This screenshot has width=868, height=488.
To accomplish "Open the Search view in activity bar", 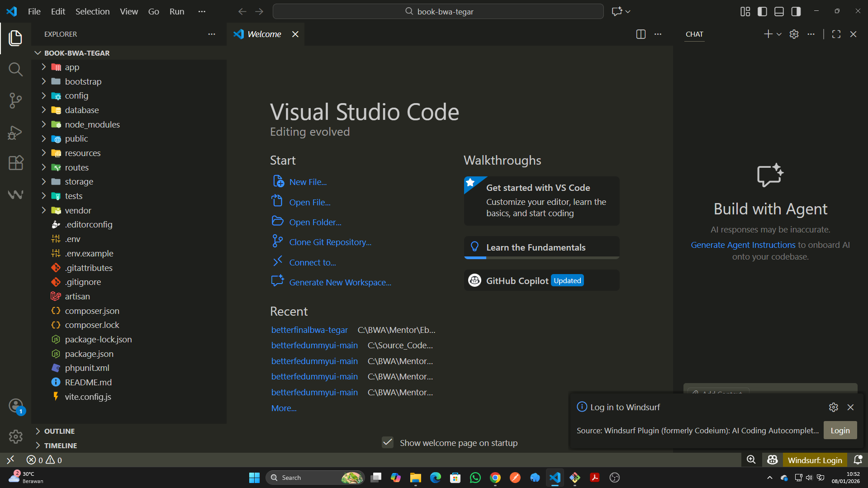I will click(x=15, y=69).
